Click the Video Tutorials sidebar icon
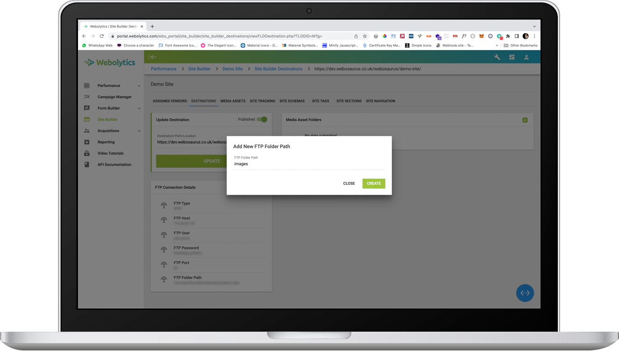 click(x=86, y=154)
